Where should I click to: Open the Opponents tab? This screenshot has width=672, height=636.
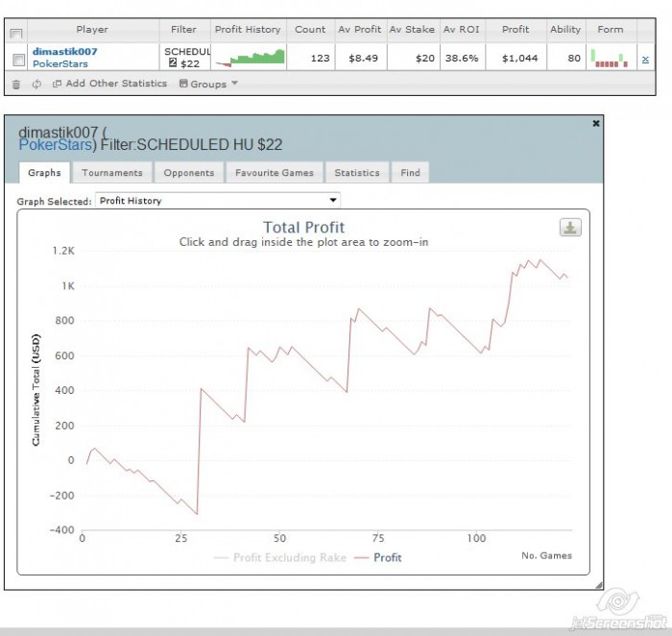coord(188,172)
